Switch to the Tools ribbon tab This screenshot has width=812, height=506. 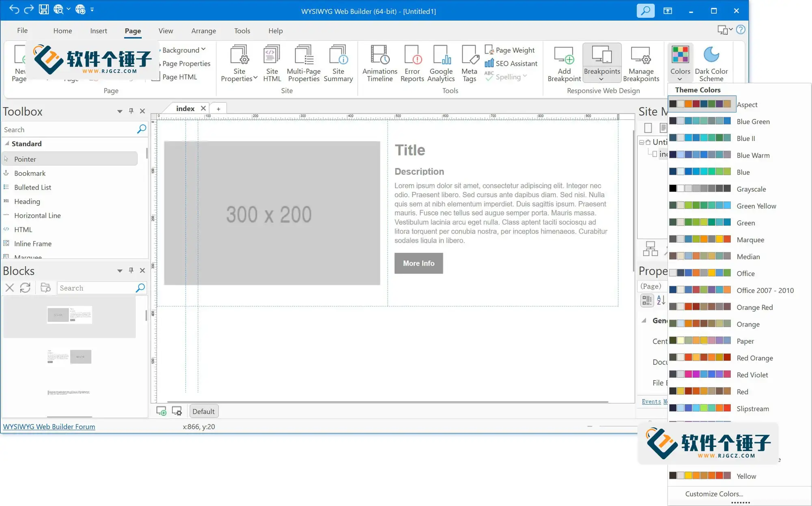pyautogui.click(x=242, y=30)
